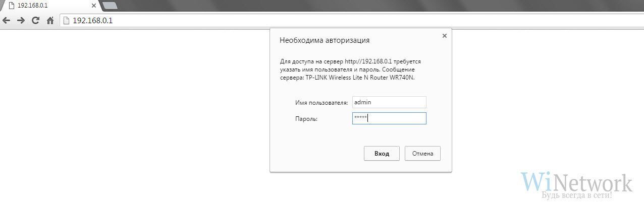Reload the current page

click(x=35, y=21)
